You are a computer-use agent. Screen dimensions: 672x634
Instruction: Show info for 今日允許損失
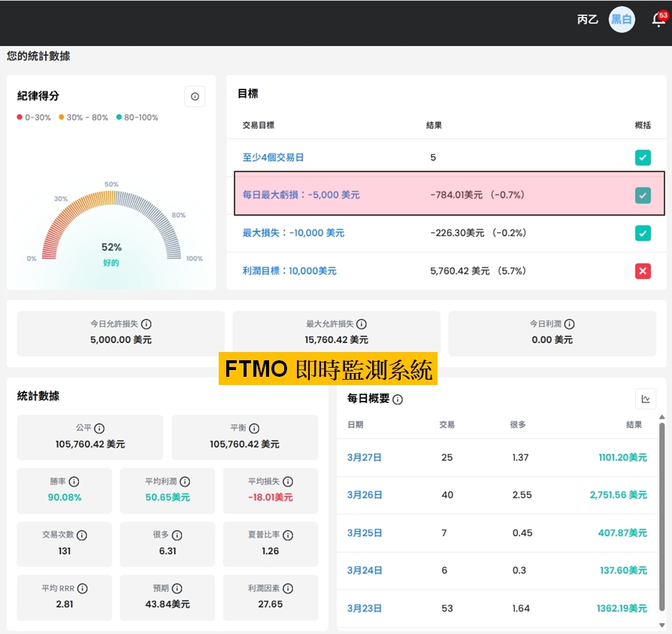coord(146,324)
